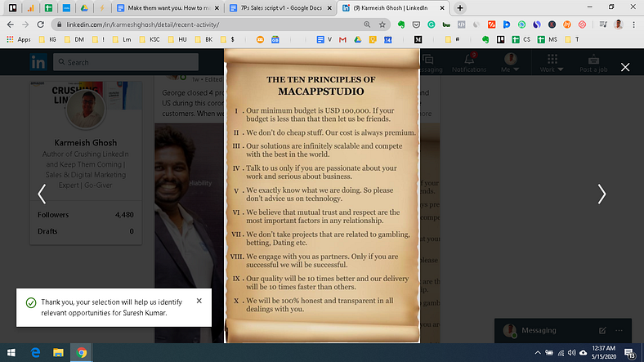Close the image viewer overlay
The width and height of the screenshot is (644, 362).
[625, 67]
